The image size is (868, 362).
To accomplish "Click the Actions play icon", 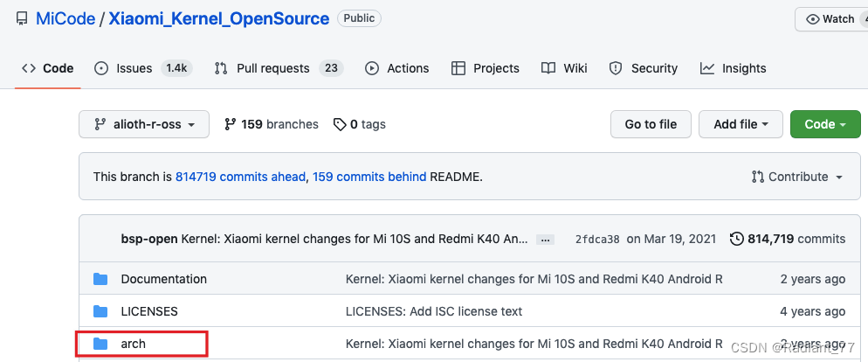I will tap(372, 68).
